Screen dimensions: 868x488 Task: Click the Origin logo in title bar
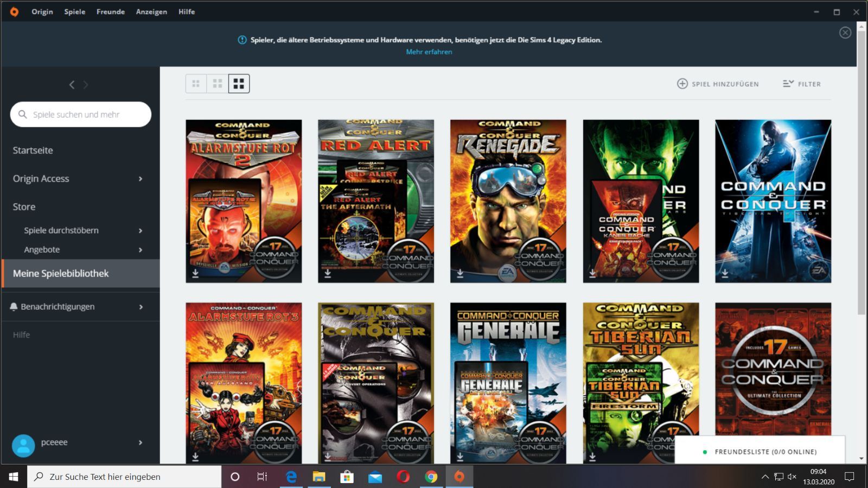14,11
